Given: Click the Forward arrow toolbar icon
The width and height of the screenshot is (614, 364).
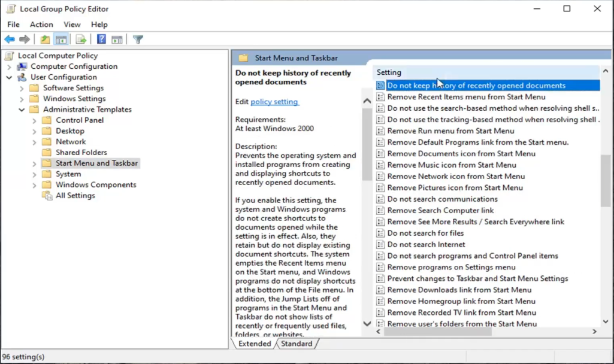Looking at the screenshot, I should (x=25, y=39).
